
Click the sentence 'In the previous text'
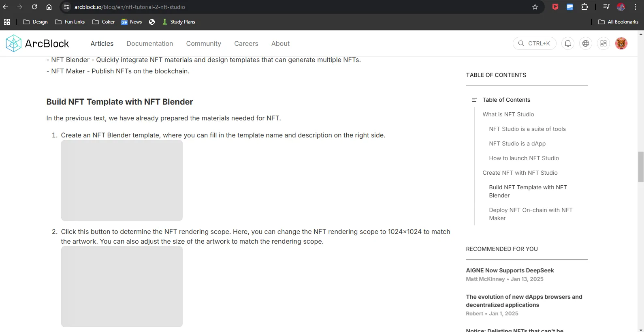click(164, 118)
